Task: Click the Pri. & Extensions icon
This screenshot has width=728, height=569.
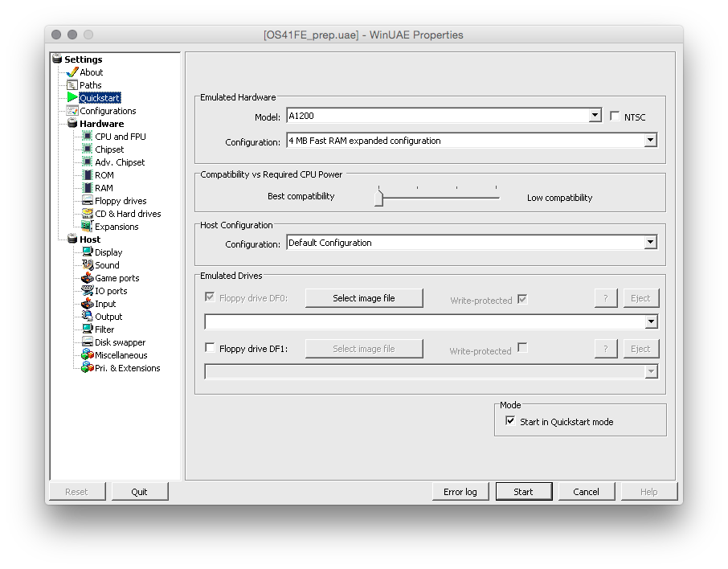Action: (x=88, y=368)
